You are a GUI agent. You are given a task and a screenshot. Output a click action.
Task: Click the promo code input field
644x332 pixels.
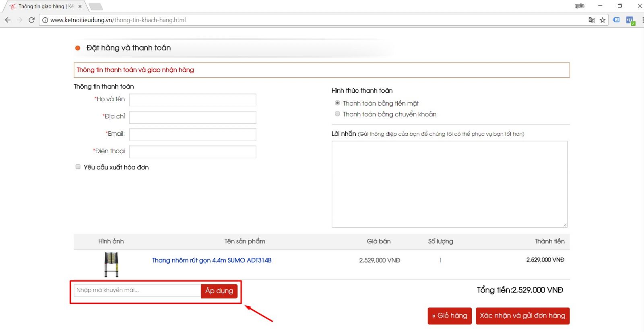pyautogui.click(x=137, y=290)
